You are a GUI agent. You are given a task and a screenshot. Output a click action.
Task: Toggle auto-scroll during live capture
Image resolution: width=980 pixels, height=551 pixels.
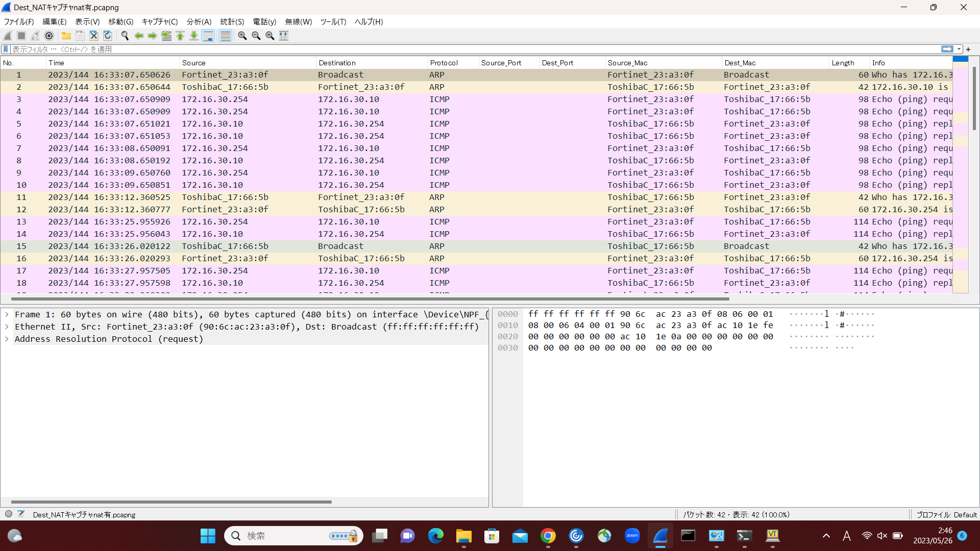coord(208,36)
